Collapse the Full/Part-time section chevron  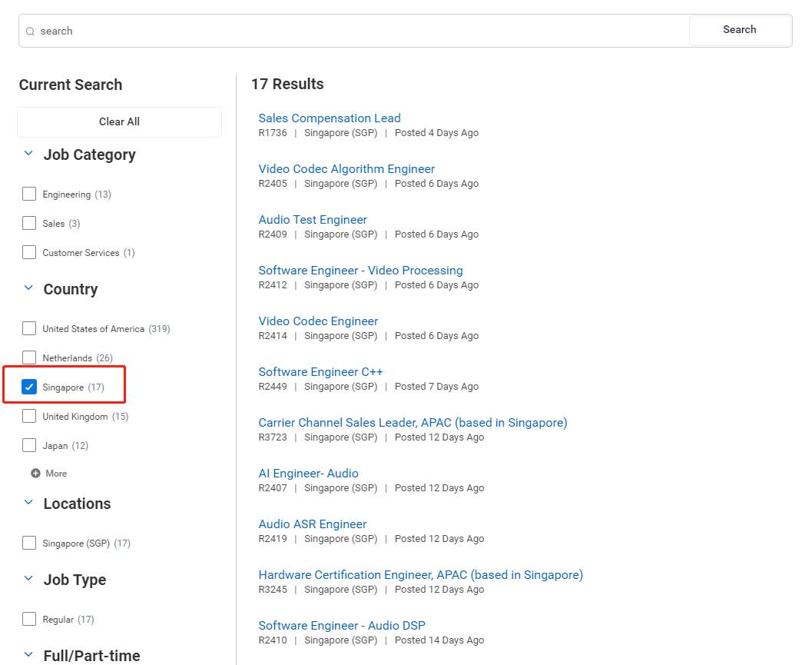28,655
